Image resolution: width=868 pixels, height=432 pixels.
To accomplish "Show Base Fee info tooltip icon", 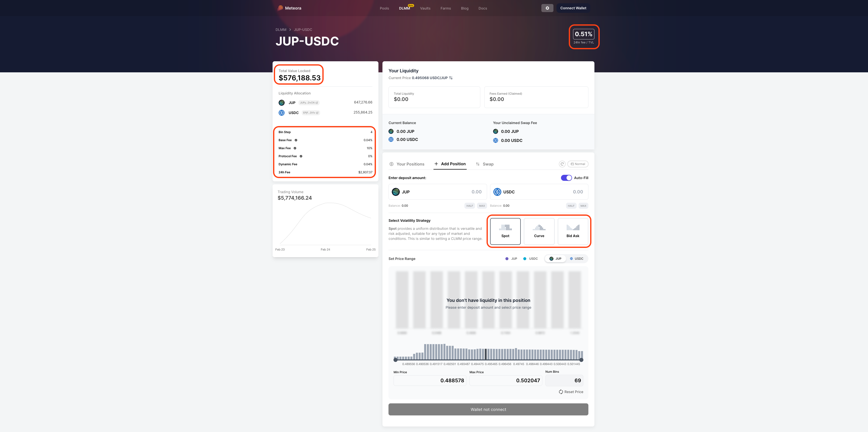I will (296, 140).
